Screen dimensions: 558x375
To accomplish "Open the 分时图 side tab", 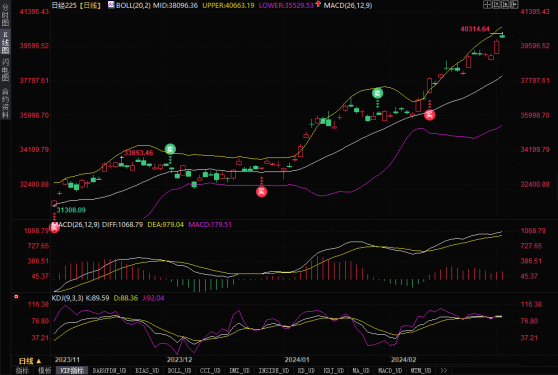I will [x=5, y=15].
